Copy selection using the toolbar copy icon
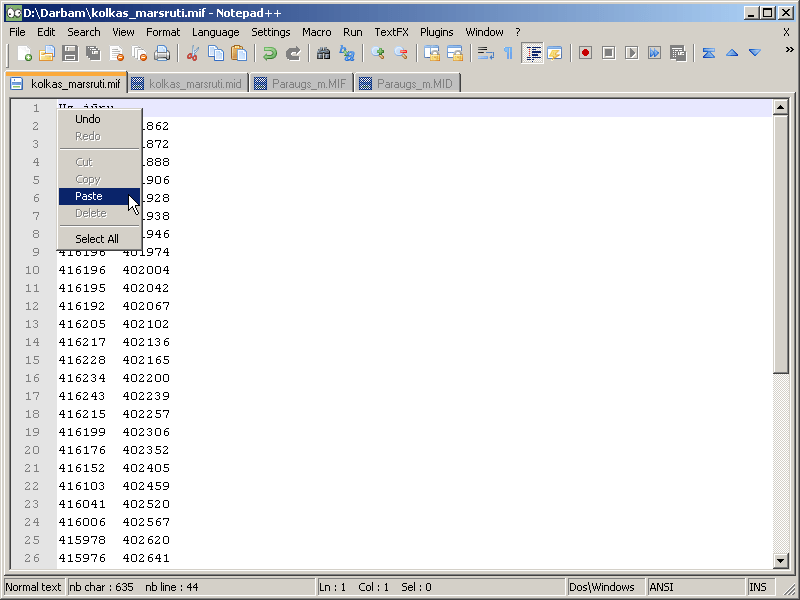 tap(216, 53)
